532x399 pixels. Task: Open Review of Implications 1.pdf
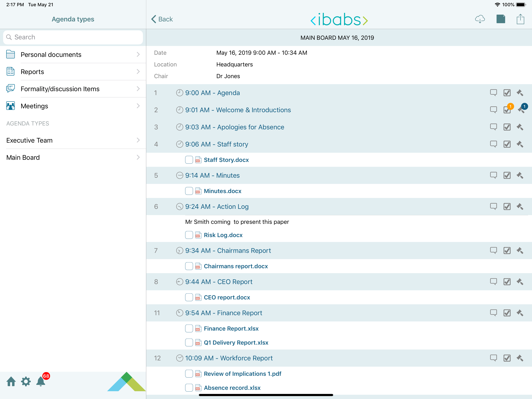[x=242, y=374]
